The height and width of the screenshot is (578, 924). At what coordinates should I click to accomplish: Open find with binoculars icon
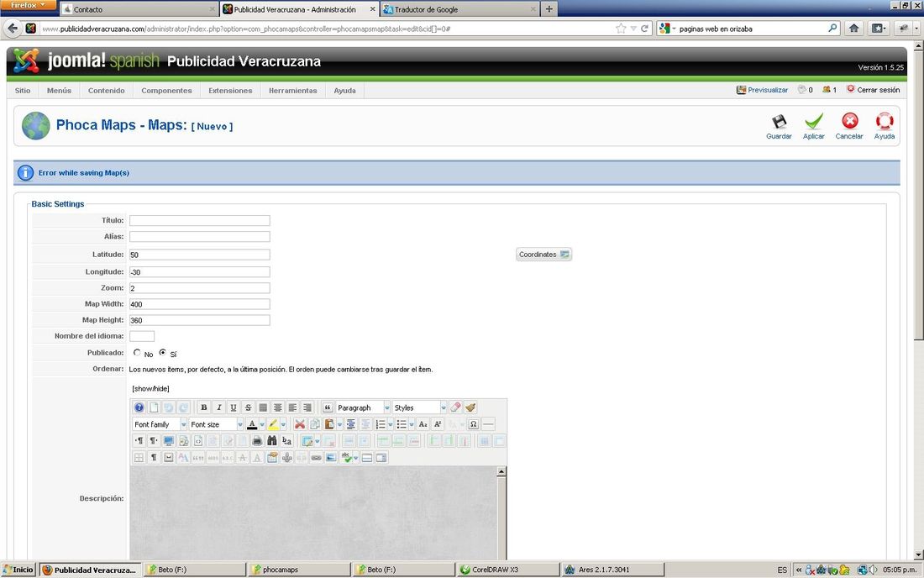pyautogui.click(x=271, y=441)
